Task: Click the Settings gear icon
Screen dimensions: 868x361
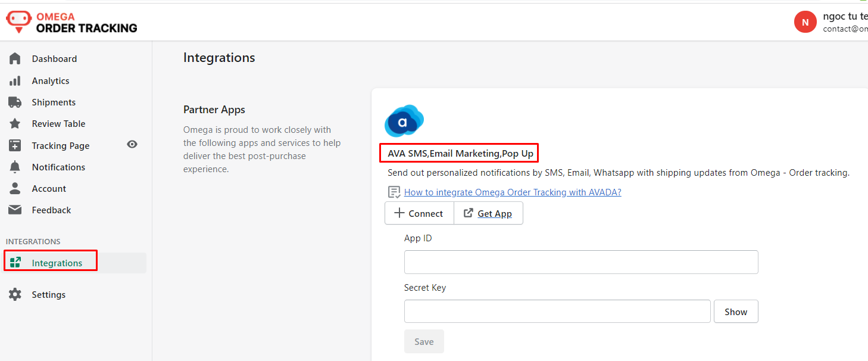Action: (15, 294)
